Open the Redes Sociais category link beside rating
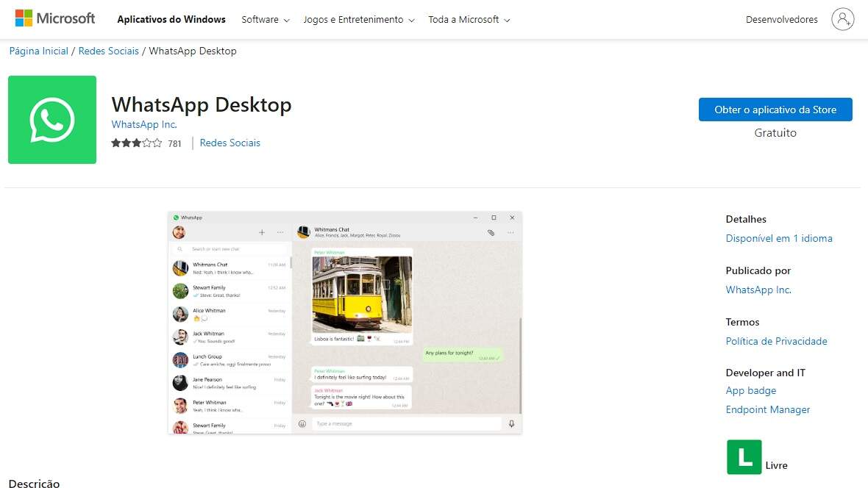The image size is (868, 488). (230, 143)
